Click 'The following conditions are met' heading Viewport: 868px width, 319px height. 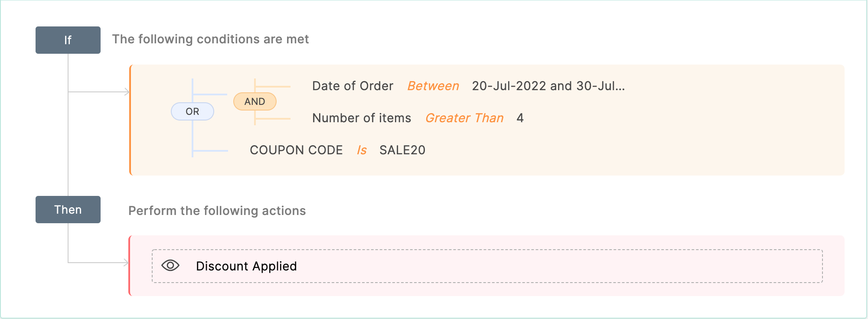point(210,39)
